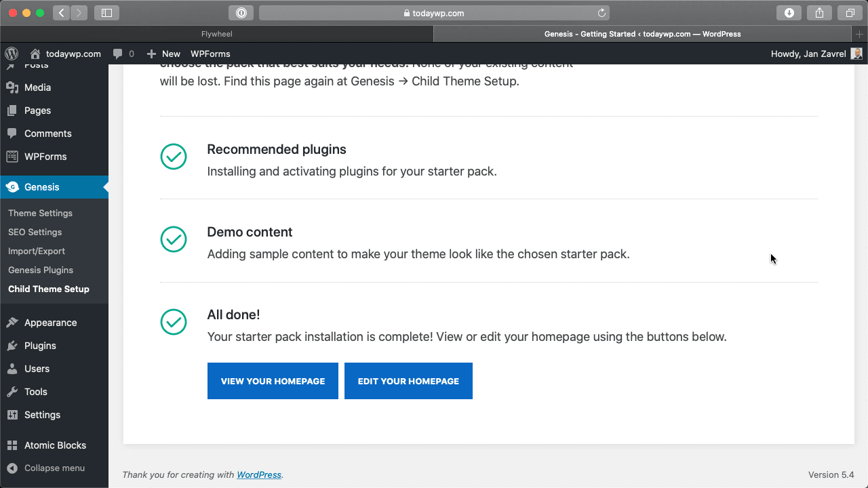Click View Your Homepage button
The width and height of the screenshot is (868, 488).
[x=273, y=381]
